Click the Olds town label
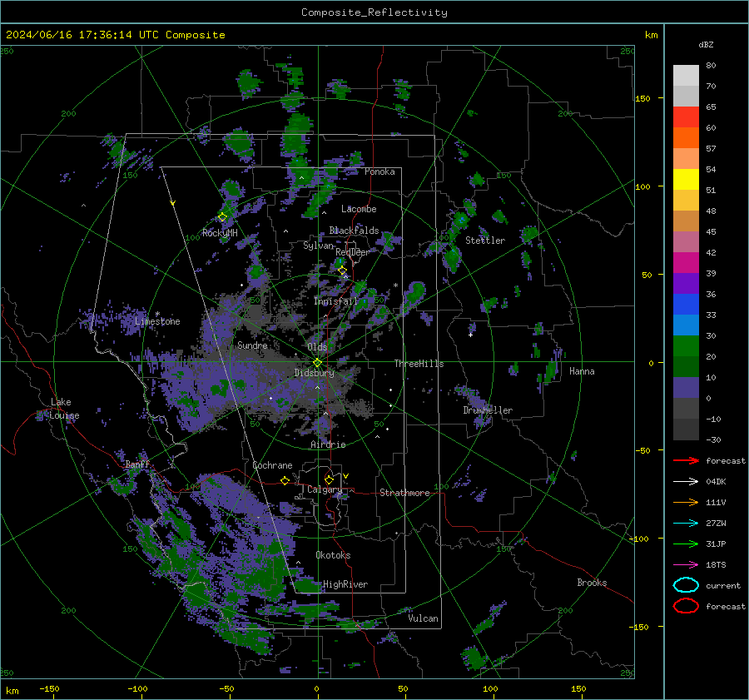This screenshot has width=749, height=700. [317, 347]
